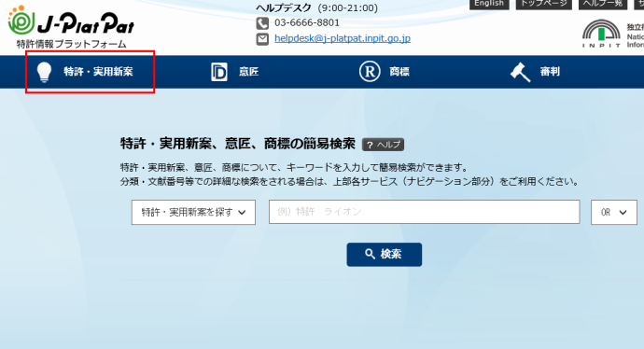
Task: Click the chevron in the OR dropdown
Action: (x=623, y=212)
